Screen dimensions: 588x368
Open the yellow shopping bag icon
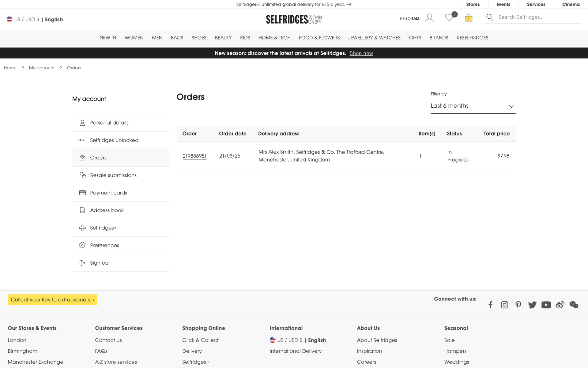[x=468, y=18]
